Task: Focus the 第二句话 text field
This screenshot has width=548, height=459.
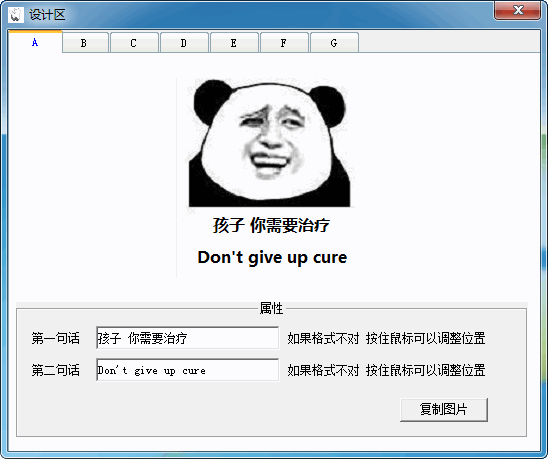Action: click(x=188, y=370)
